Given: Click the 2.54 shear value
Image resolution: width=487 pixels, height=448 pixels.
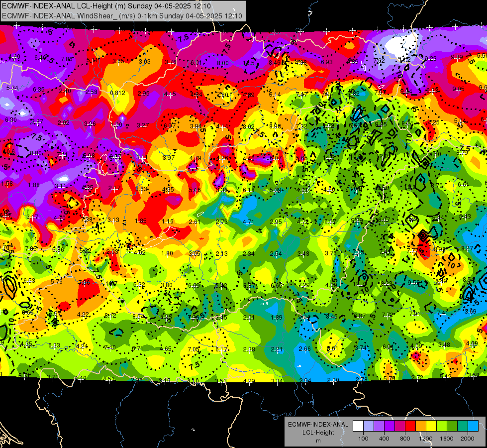Looking at the screenshot, I should click(x=276, y=254).
